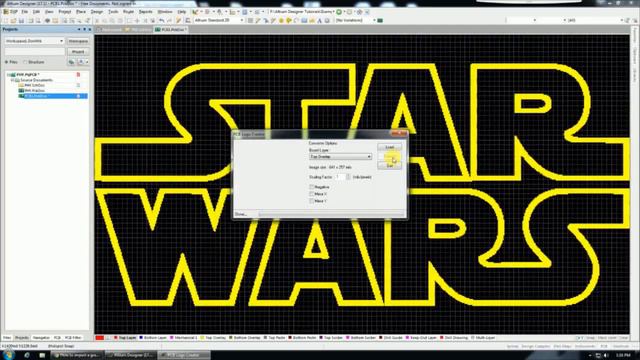Click the Bottom Layer blue color swatch

pyautogui.click(x=141, y=338)
